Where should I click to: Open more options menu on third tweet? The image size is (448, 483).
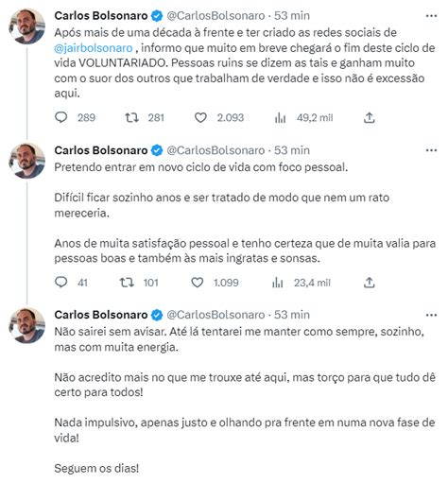(431, 315)
